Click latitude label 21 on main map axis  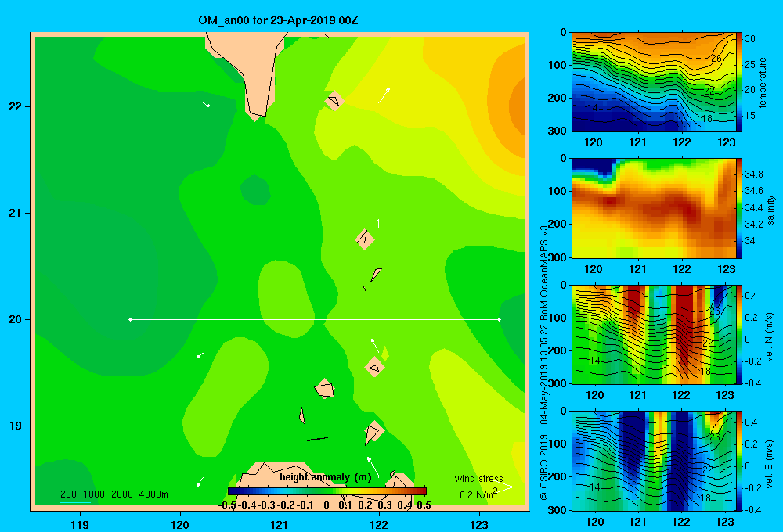pos(15,213)
